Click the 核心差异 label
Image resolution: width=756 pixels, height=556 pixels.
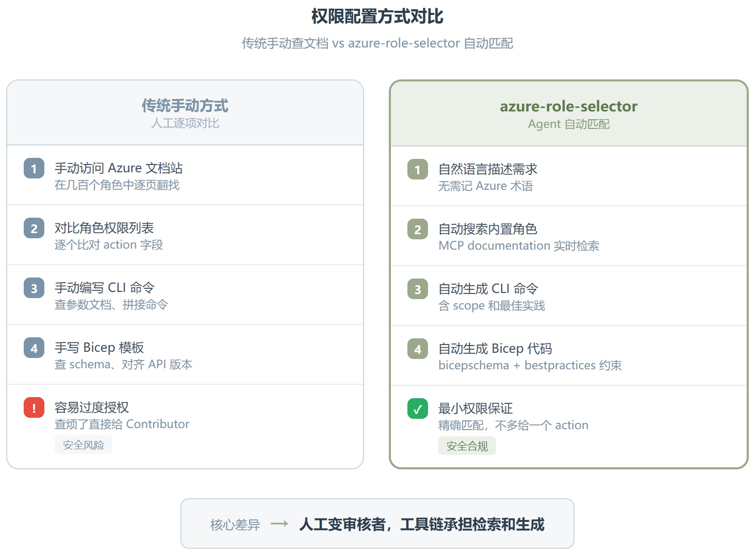(235, 525)
